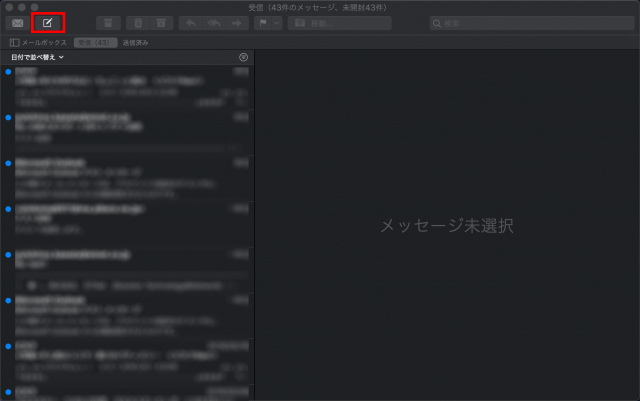Click the Get New Mail envelope icon
The image size is (640, 401).
click(x=17, y=22)
